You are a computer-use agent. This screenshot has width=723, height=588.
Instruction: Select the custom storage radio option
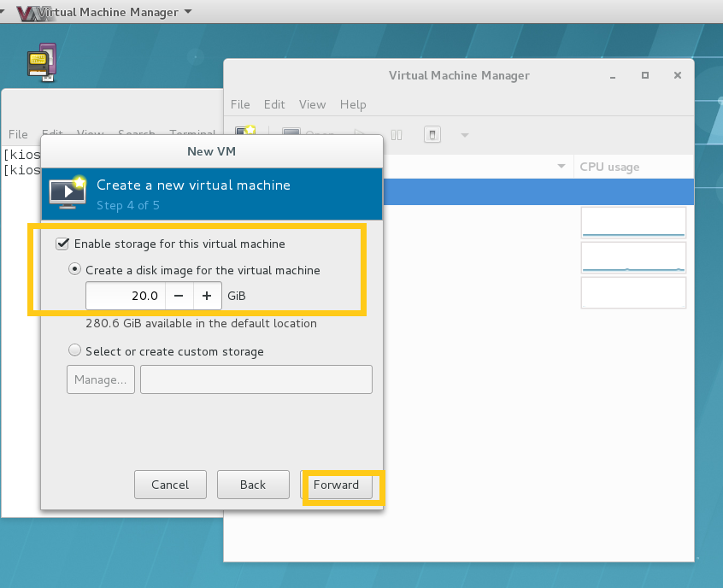[74, 350]
